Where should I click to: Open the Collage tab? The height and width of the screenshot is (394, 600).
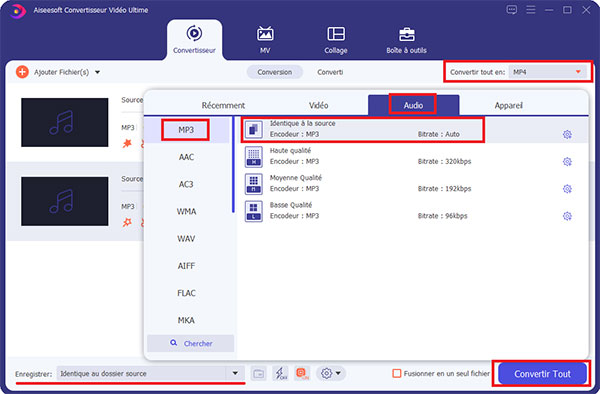(336, 40)
